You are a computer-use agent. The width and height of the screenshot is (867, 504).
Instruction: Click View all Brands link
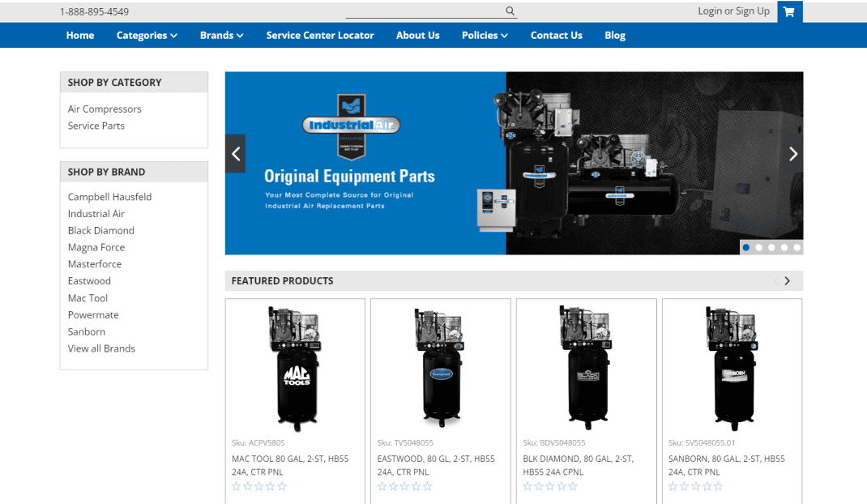(x=101, y=348)
